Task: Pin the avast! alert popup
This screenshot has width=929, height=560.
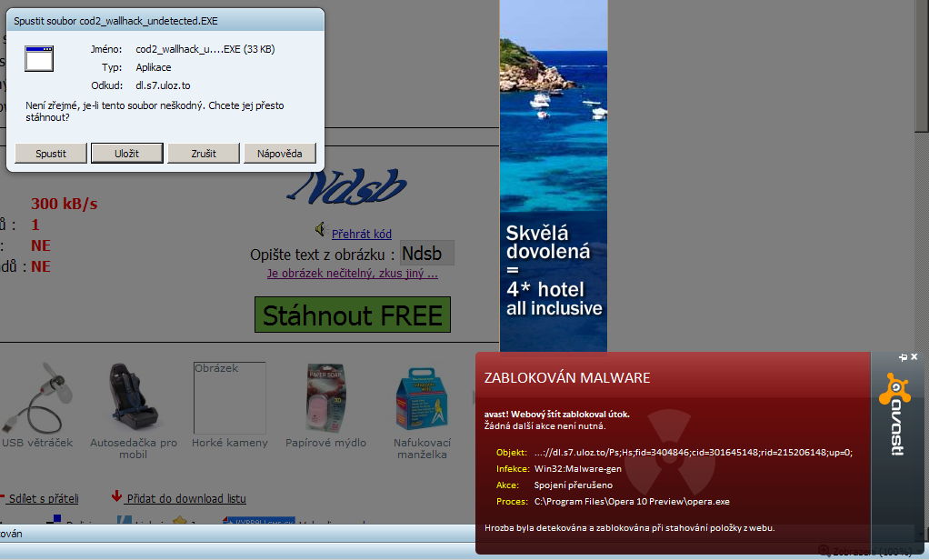Action: tap(903, 357)
